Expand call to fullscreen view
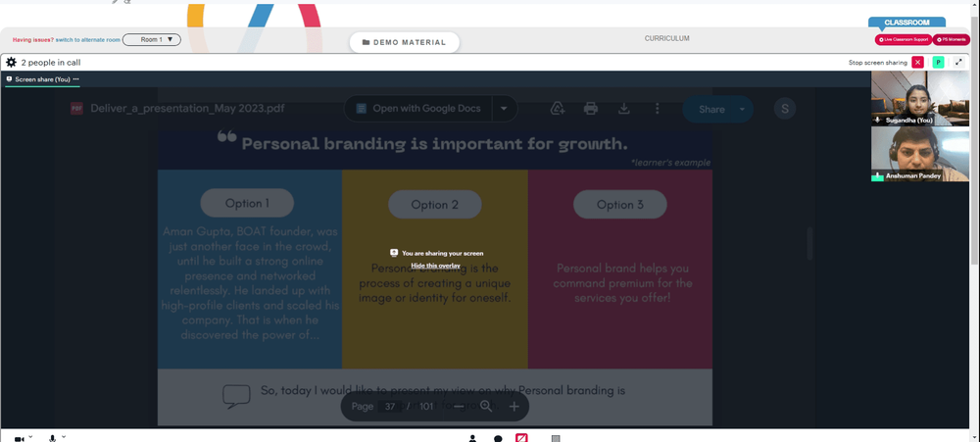The image size is (980, 442). point(959,62)
